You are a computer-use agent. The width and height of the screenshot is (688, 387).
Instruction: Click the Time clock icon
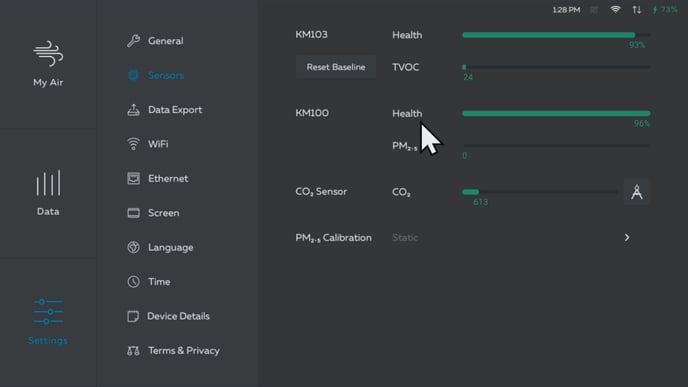pyautogui.click(x=133, y=281)
